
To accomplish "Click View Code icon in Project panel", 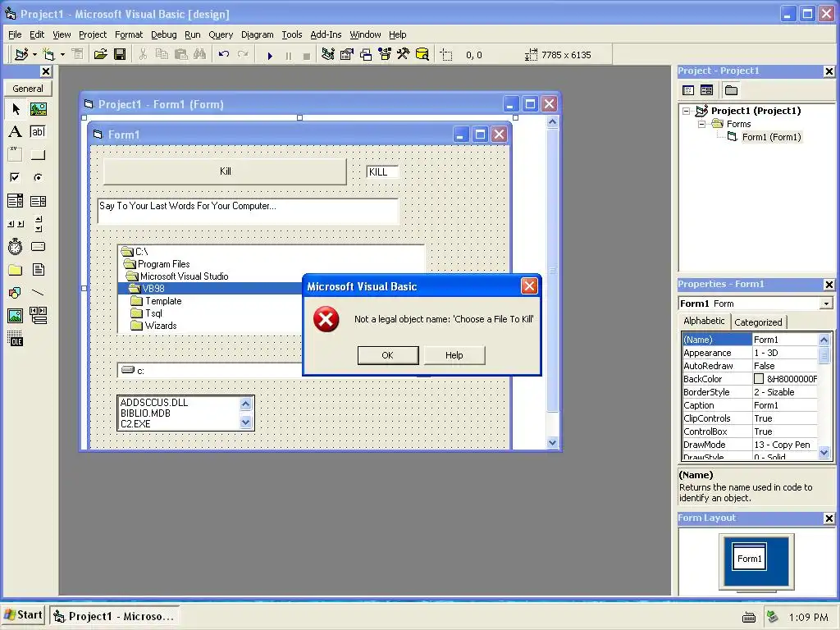I will 688,90.
